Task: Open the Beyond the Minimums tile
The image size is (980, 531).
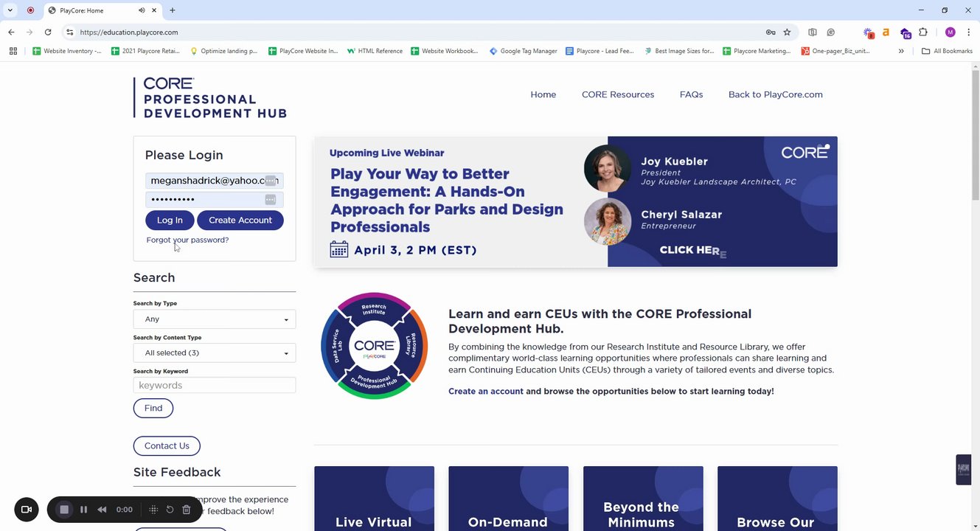Action: click(643, 499)
